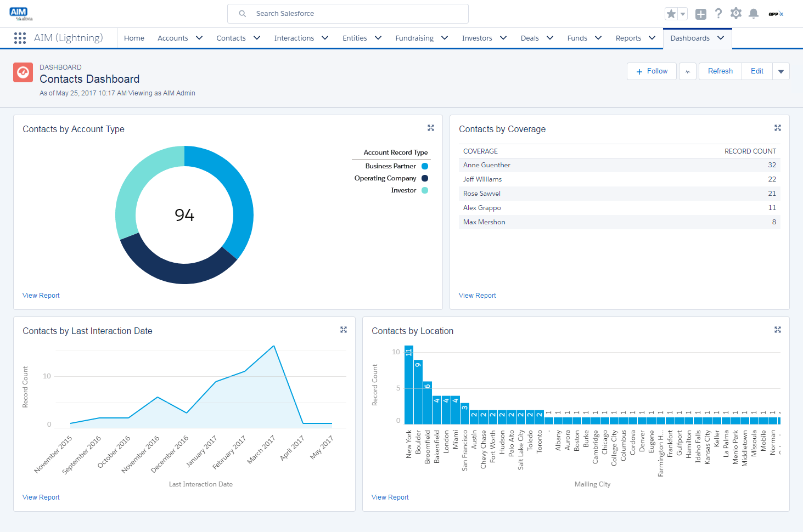Open the Notifications bell icon
Image resolution: width=803 pixels, height=532 pixels.
click(754, 14)
